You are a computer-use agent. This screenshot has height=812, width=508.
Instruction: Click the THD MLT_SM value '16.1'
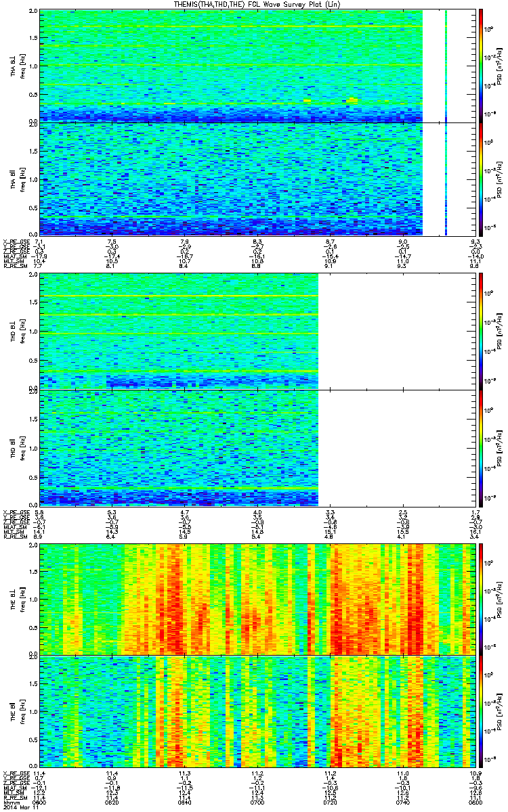point(475,531)
